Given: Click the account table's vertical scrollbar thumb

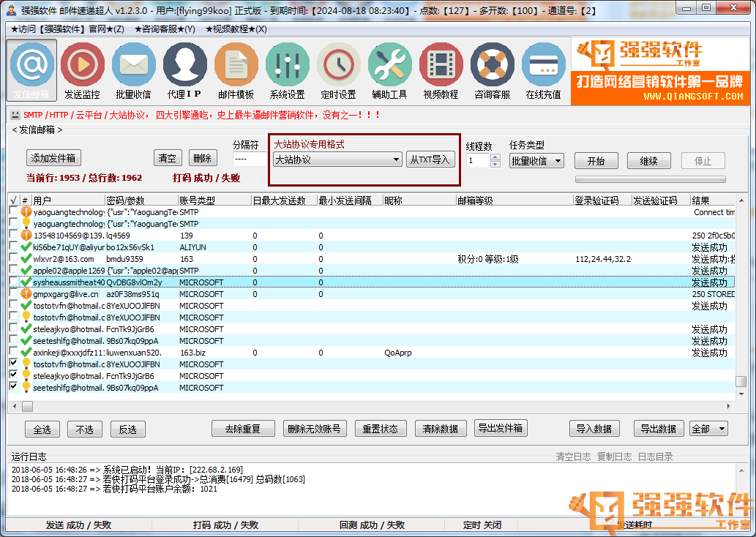Looking at the screenshot, I should coord(741,381).
